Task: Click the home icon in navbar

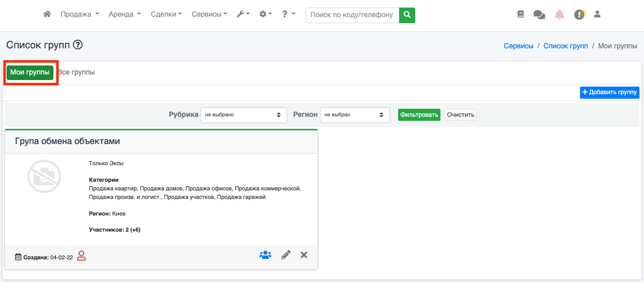Action: coord(47,15)
